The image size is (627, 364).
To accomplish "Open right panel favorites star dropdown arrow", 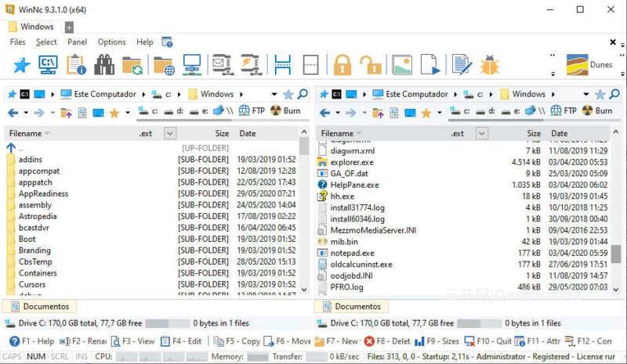I will point(440,113).
